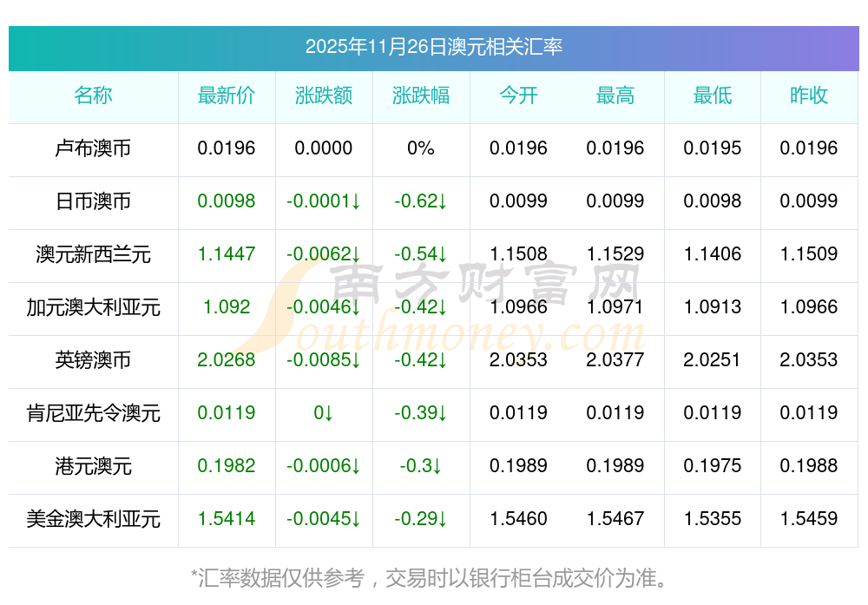Click the 涨跌幅 column header
The width and height of the screenshot is (868, 605).
tap(421, 95)
